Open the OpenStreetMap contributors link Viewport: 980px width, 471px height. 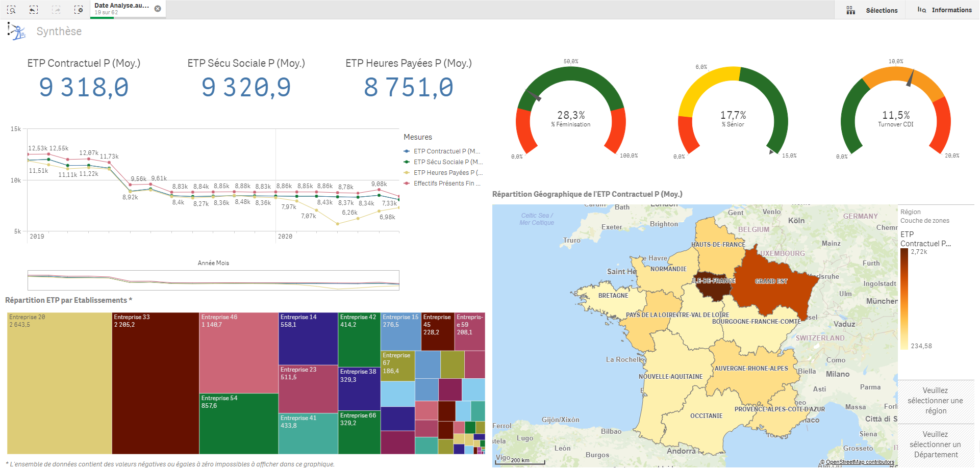(x=860, y=462)
